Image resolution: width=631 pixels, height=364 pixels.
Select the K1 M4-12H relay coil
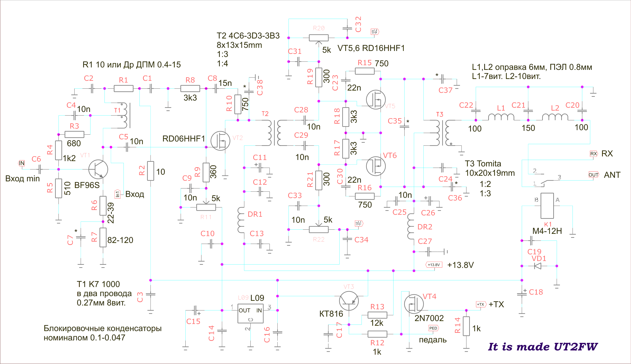tap(547, 206)
